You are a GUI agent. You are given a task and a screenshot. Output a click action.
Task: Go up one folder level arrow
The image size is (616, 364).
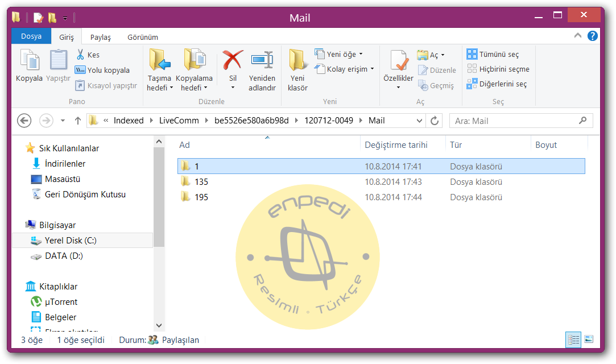pyautogui.click(x=78, y=121)
